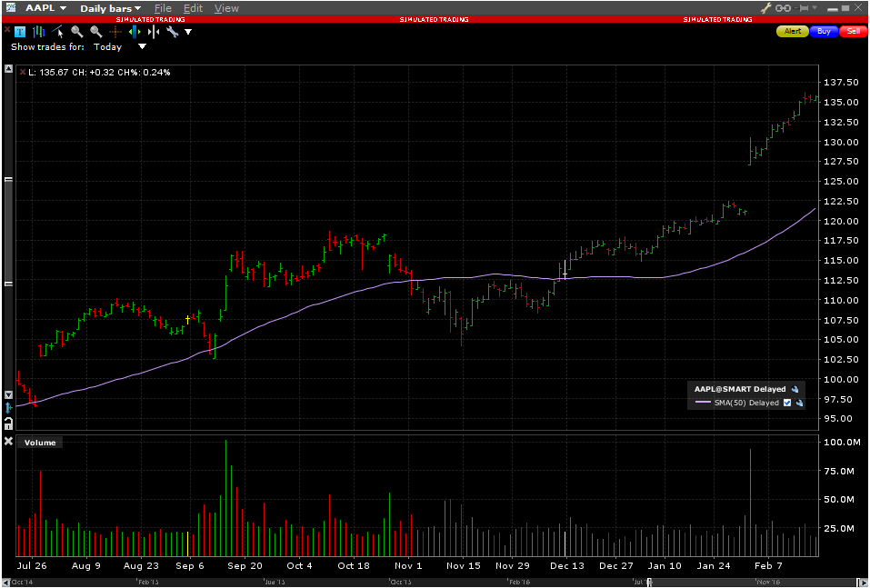The width and height of the screenshot is (870, 588).
Task: Open the small arrow beside pin icon
Action: click(x=815, y=8)
